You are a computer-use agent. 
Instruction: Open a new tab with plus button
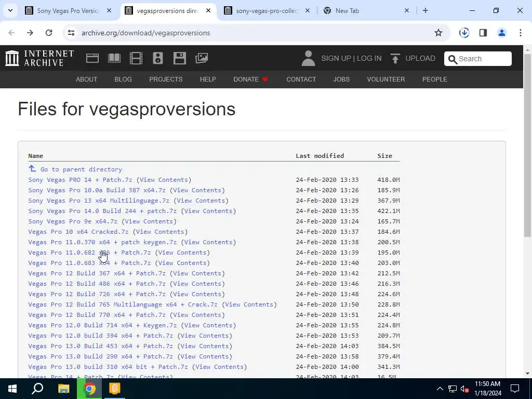[425, 10]
